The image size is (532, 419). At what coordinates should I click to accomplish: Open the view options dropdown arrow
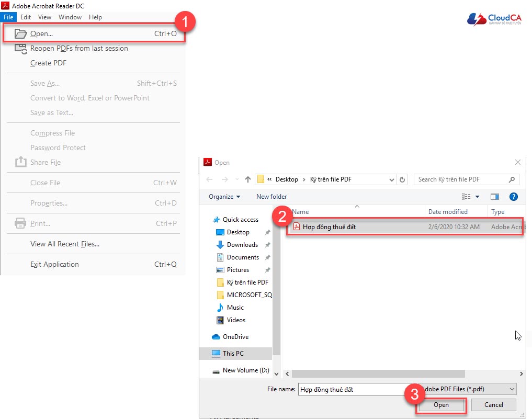477,197
